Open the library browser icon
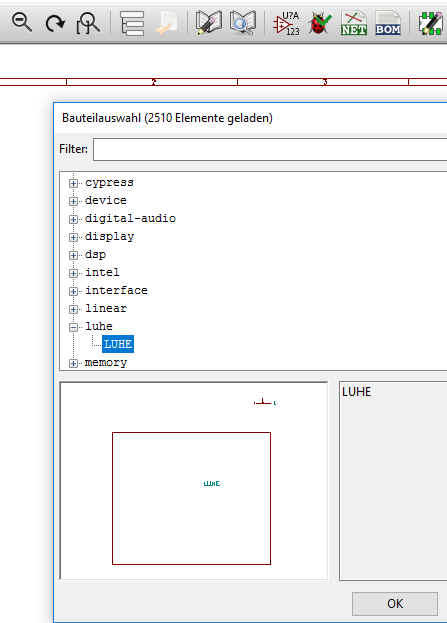The image size is (447, 623). [x=243, y=23]
